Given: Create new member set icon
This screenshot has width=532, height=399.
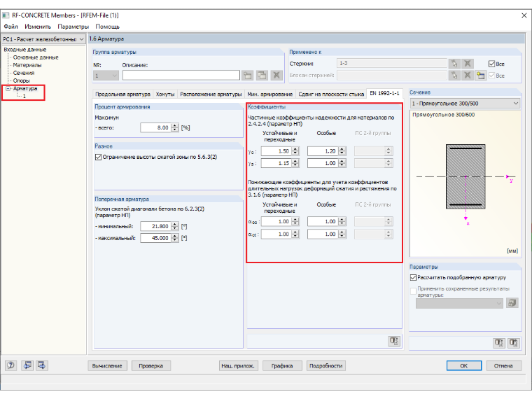Looking at the screenshot, I should pyautogui.click(x=480, y=76).
